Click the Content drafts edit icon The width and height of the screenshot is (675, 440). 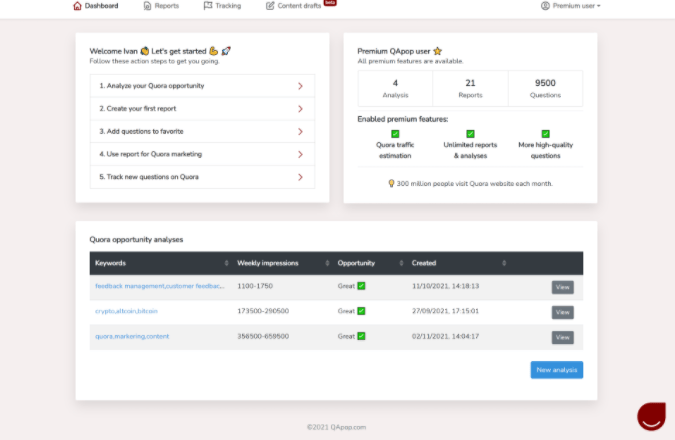[270, 6]
